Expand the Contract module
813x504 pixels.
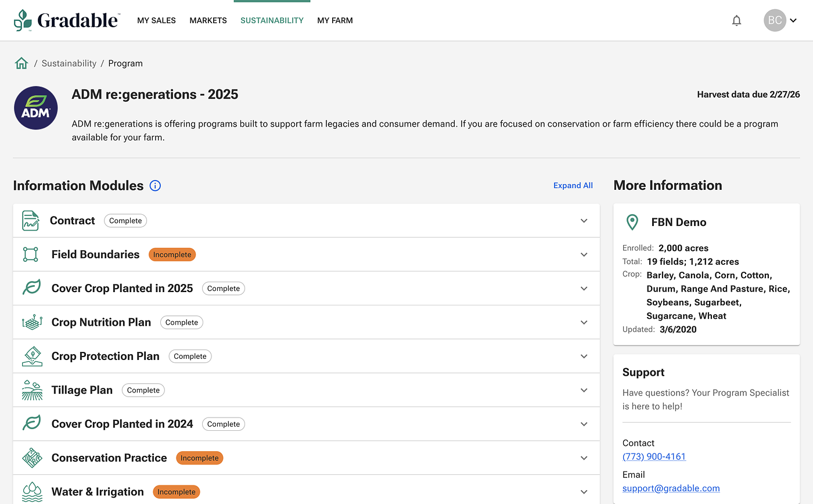click(584, 221)
